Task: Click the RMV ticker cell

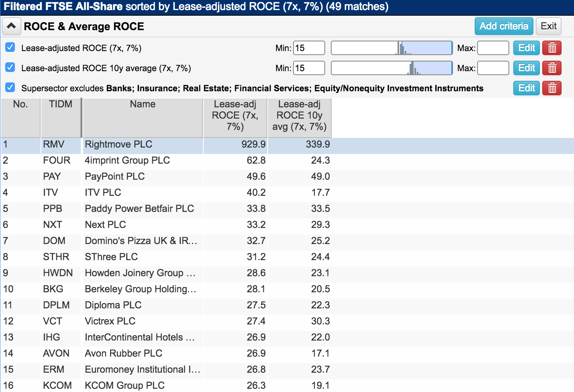Action: point(53,144)
